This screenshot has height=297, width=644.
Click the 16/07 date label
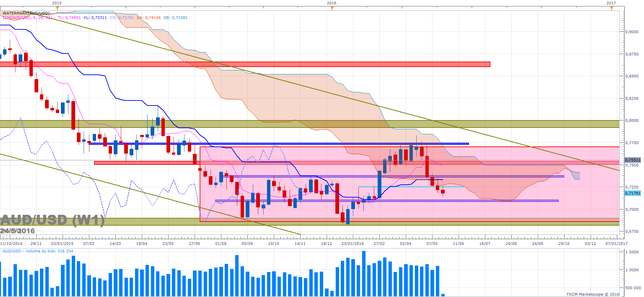tap(485, 244)
